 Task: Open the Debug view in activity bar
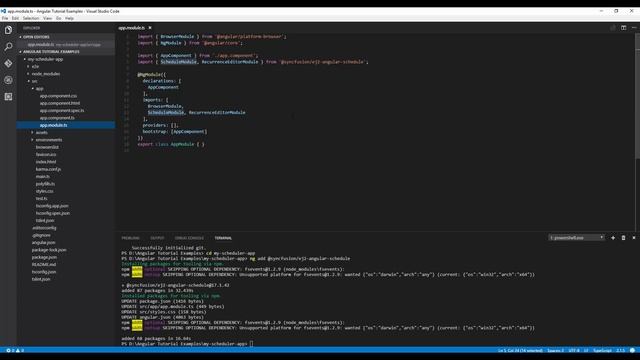[x=8, y=80]
